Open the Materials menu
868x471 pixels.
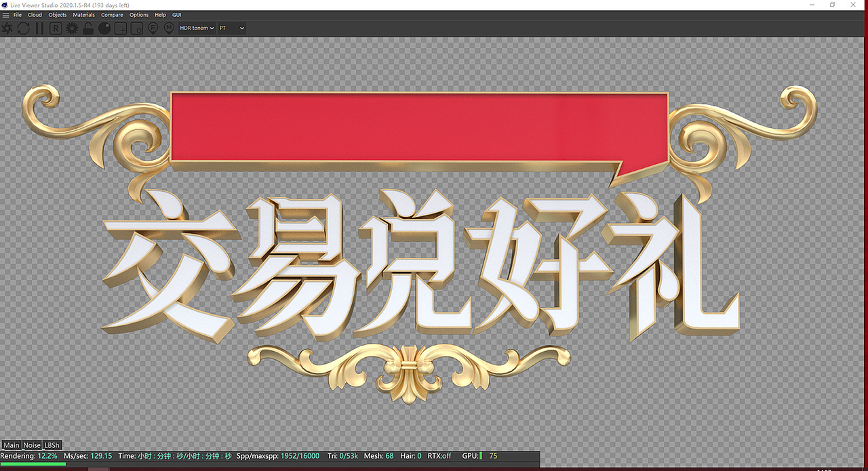[83, 14]
